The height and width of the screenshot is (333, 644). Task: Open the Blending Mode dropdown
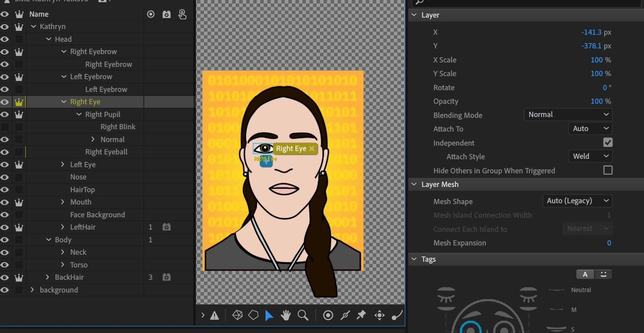click(568, 114)
